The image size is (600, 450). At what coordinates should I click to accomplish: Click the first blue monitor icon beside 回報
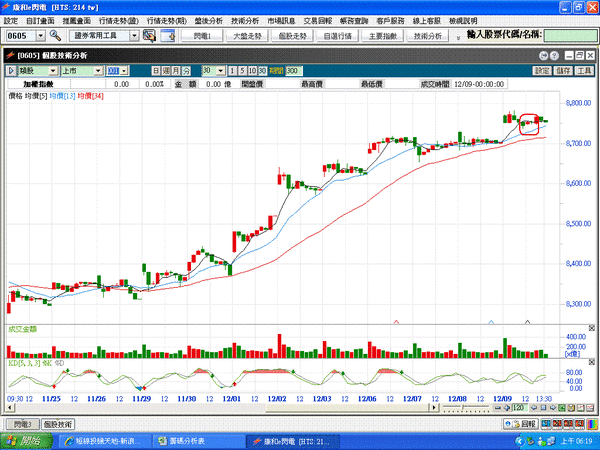[546, 424]
